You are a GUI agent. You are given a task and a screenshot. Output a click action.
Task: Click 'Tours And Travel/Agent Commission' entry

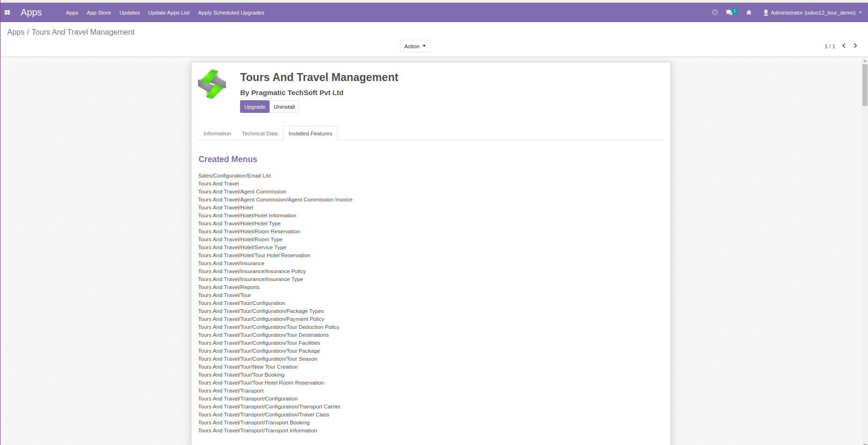[x=242, y=192]
